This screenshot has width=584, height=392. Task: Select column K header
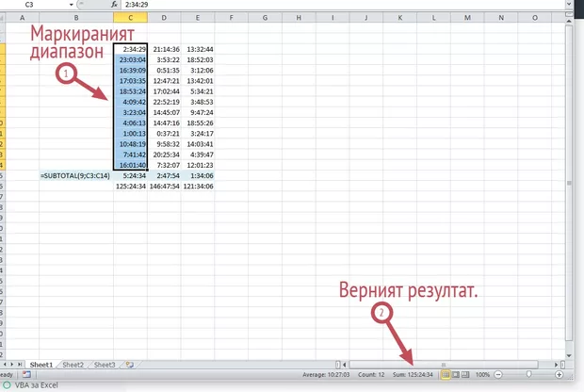tap(399, 18)
